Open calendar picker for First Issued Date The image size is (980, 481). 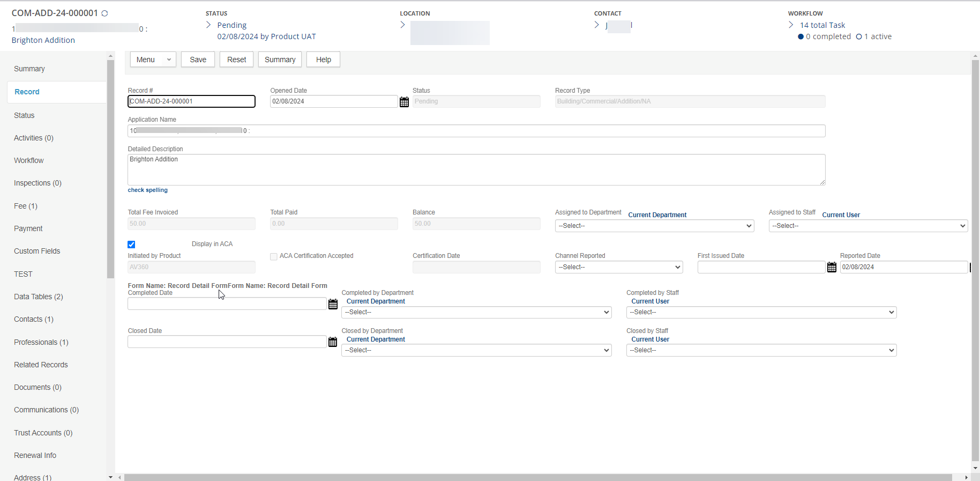(832, 267)
